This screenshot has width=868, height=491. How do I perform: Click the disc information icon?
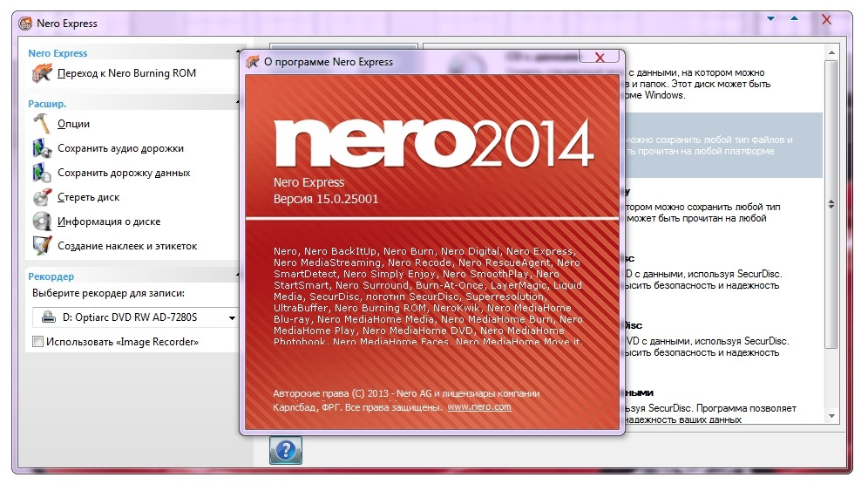coord(42,222)
